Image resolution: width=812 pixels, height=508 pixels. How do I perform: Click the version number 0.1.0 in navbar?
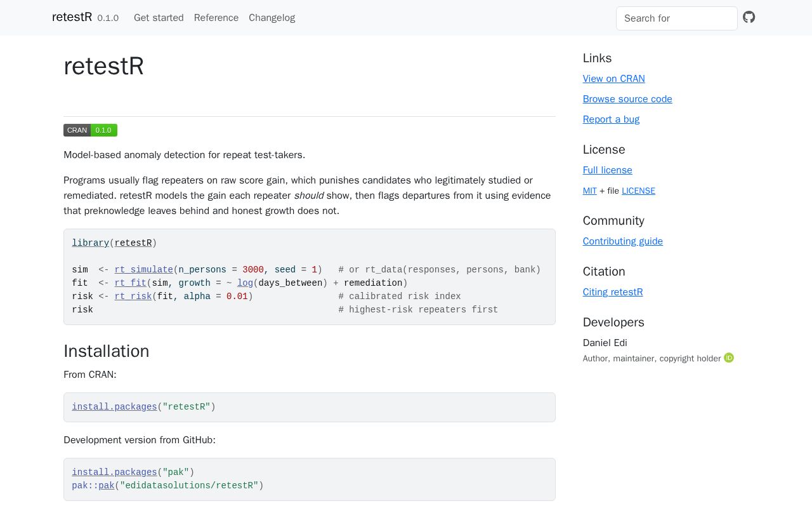click(x=108, y=18)
